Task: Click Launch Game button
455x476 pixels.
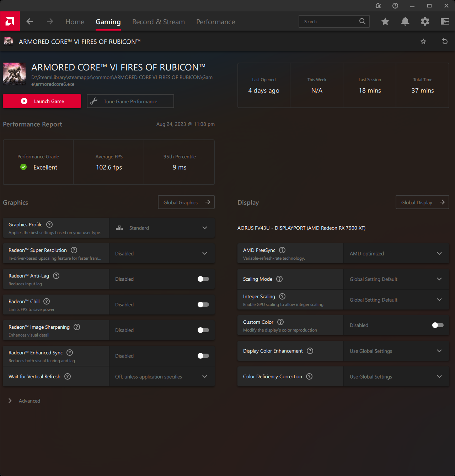Action: (x=42, y=101)
